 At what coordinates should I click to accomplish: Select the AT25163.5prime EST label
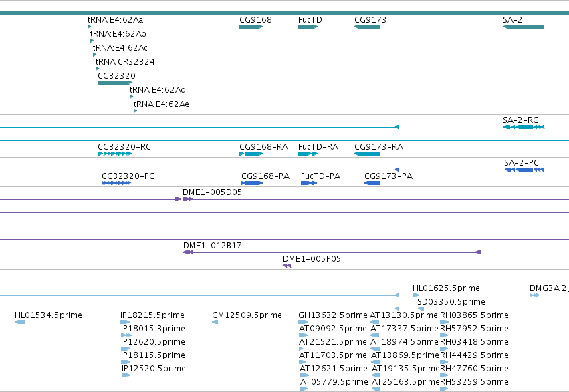406,382
